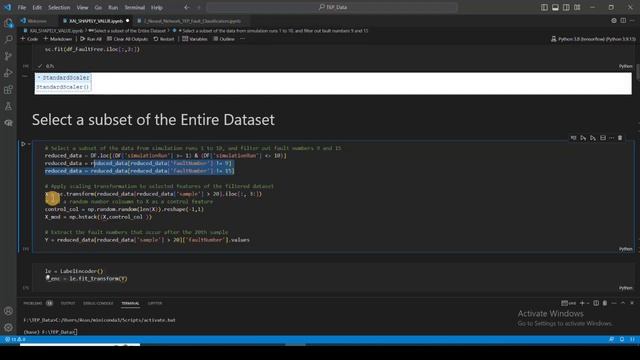Open the notebook Outline
640x360 pixels.
(224, 39)
